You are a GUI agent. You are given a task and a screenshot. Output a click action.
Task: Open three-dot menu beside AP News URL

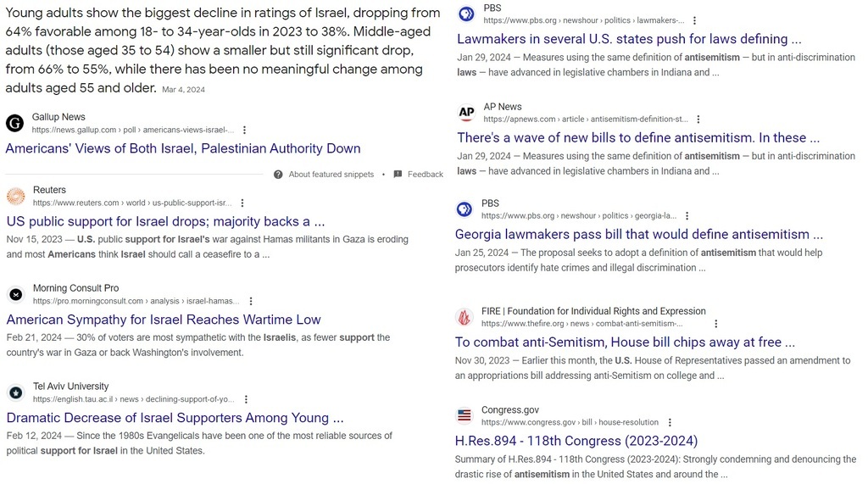point(698,119)
